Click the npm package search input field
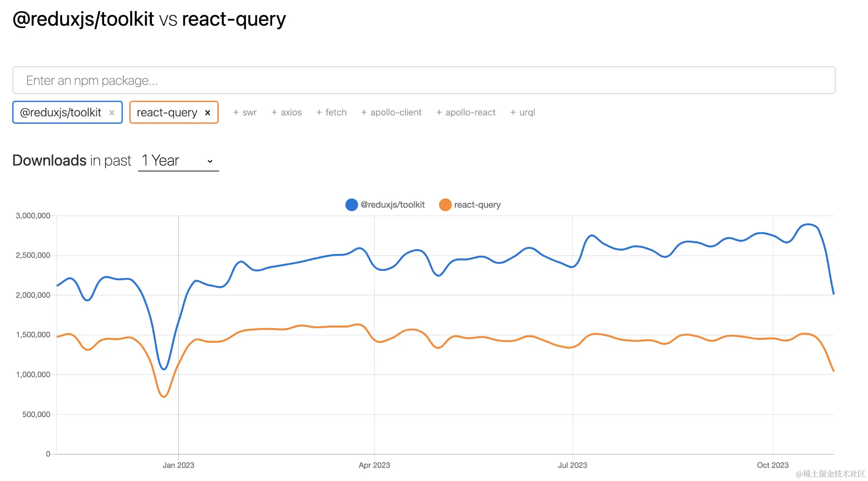868x481 pixels. pyautogui.click(x=424, y=80)
